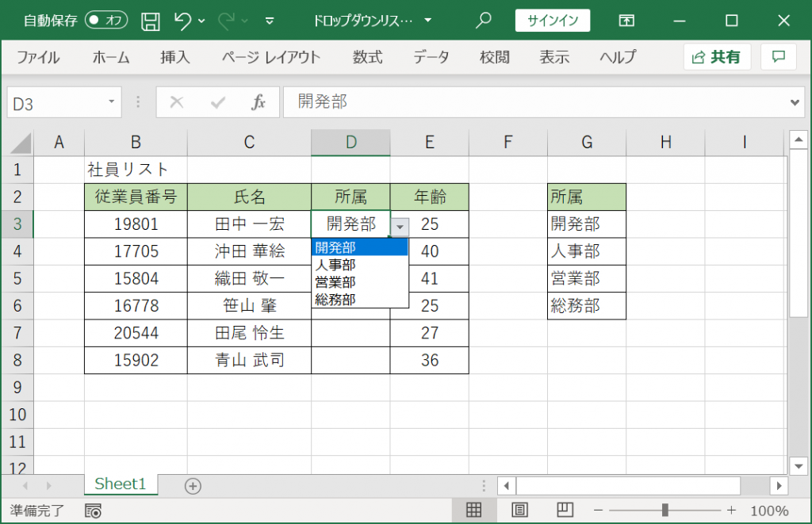
Task: Switch to the Sheet1 tab
Action: click(x=121, y=484)
